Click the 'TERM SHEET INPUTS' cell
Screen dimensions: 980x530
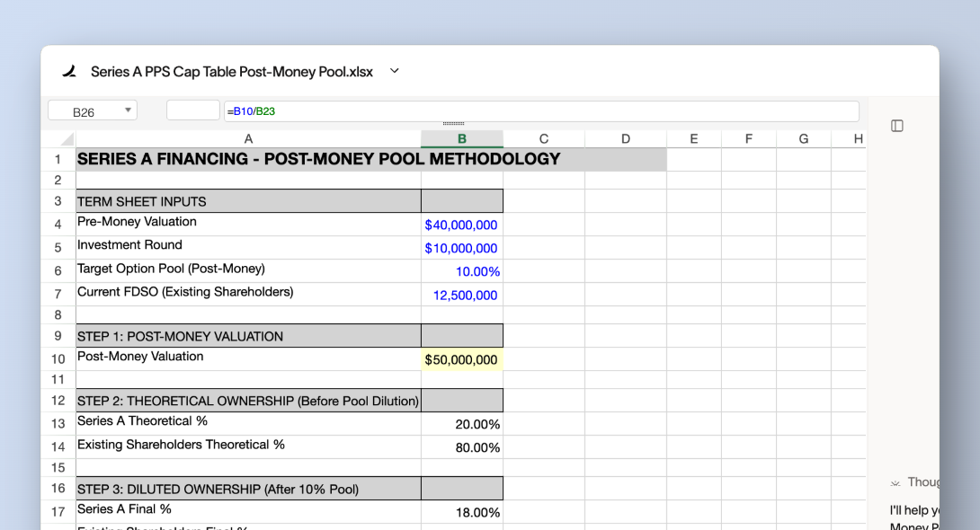click(x=248, y=201)
